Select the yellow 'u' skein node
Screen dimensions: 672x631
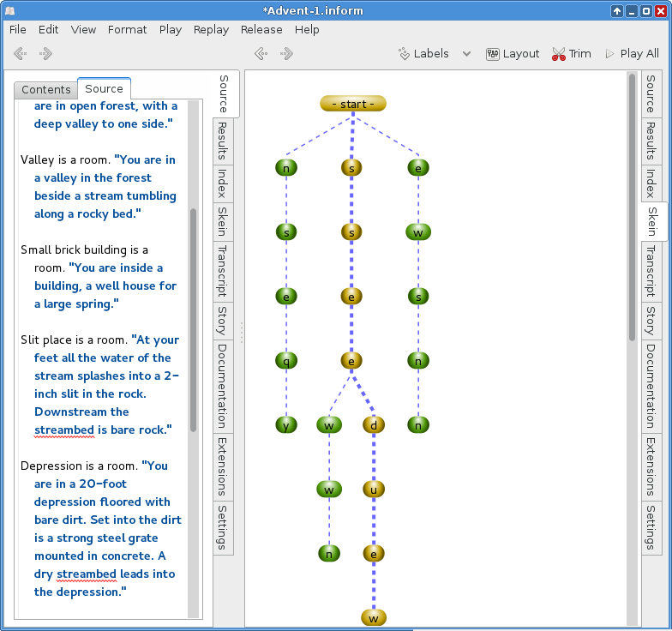click(x=374, y=490)
